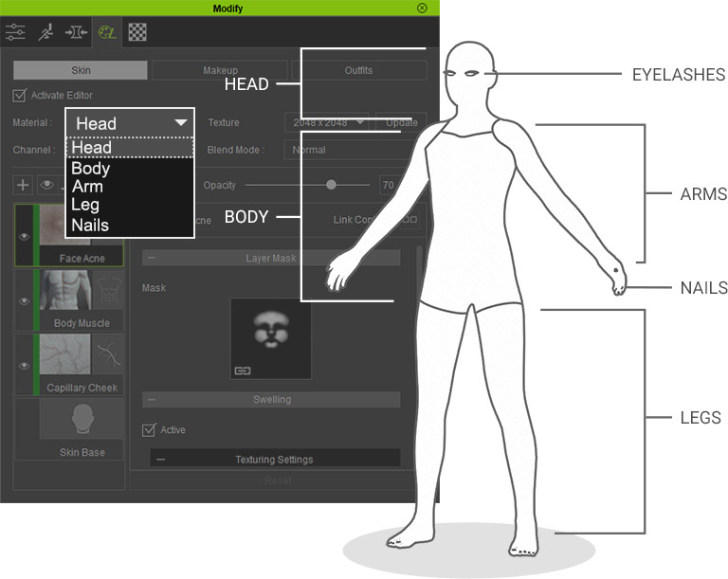Click the link icon on mask thumbnail
The width and height of the screenshot is (728, 579).
coord(243,368)
